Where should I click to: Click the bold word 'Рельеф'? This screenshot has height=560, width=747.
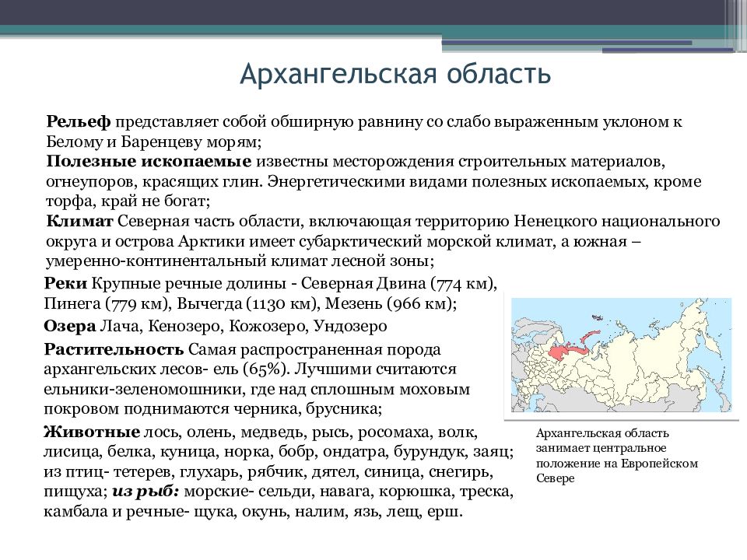tap(79, 122)
